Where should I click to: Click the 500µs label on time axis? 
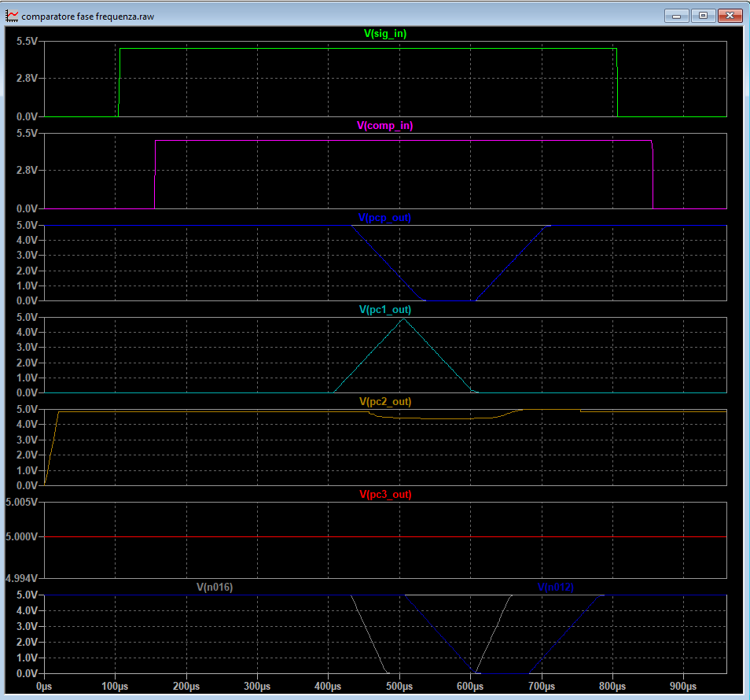[x=399, y=686]
